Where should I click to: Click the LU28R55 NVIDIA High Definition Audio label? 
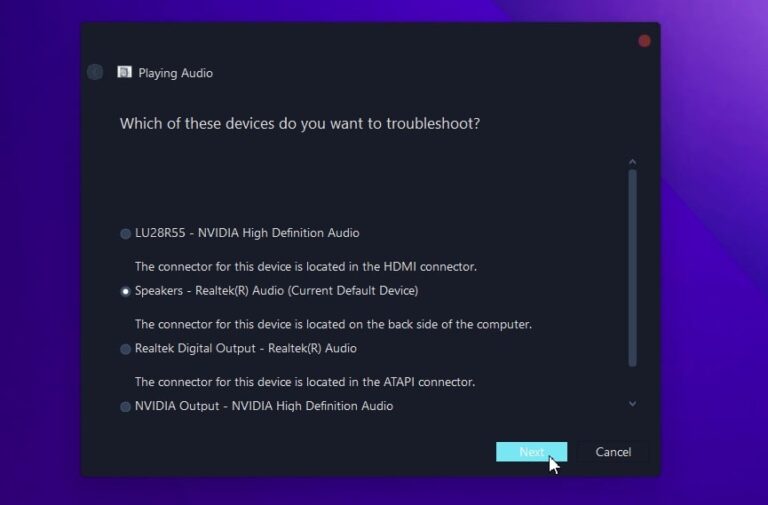[247, 233]
